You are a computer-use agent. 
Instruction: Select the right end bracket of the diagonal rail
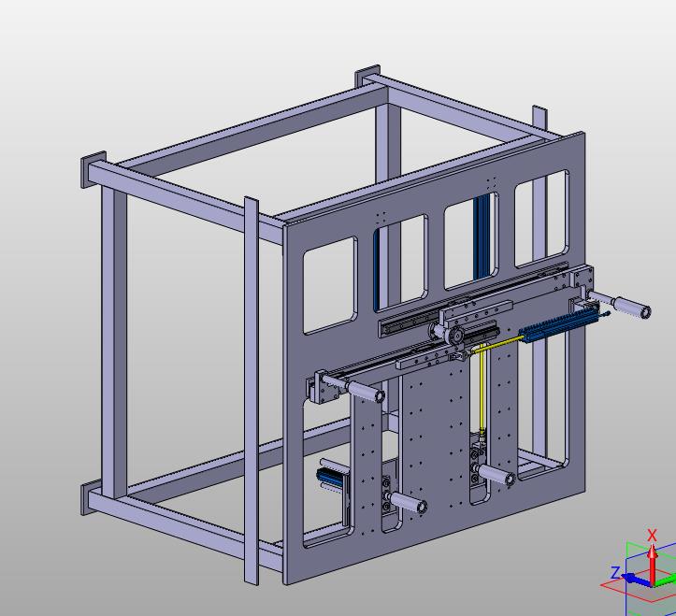pos(583,279)
